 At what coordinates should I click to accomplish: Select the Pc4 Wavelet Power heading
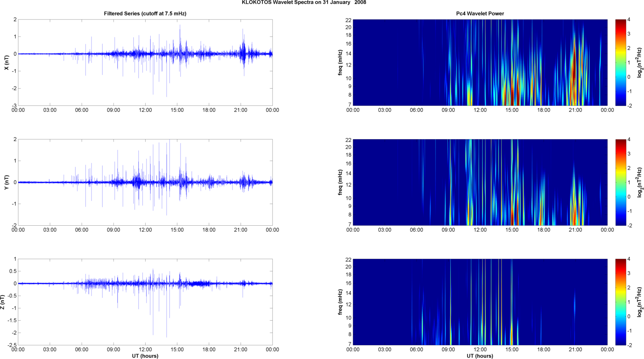click(x=480, y=13)
